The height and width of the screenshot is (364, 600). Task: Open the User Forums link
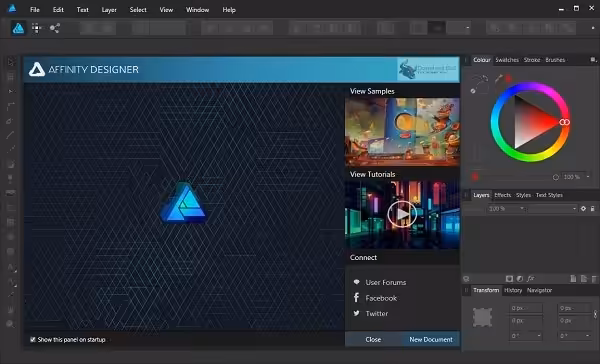coord(386,282)
